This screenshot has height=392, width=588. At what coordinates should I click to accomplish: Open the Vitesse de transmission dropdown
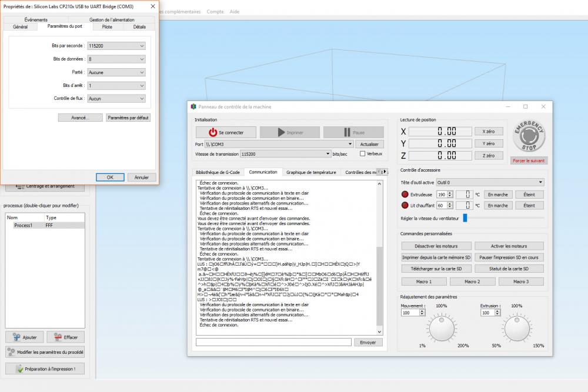point(285,154)
